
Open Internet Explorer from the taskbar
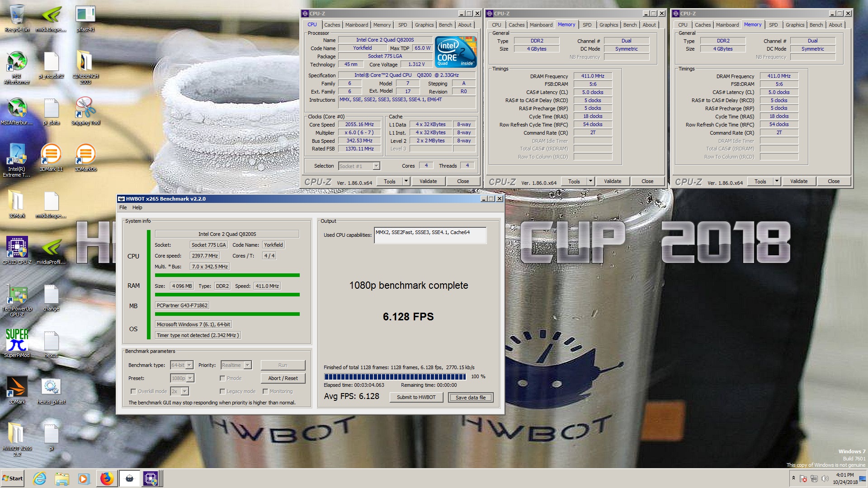tap(40, 479)
